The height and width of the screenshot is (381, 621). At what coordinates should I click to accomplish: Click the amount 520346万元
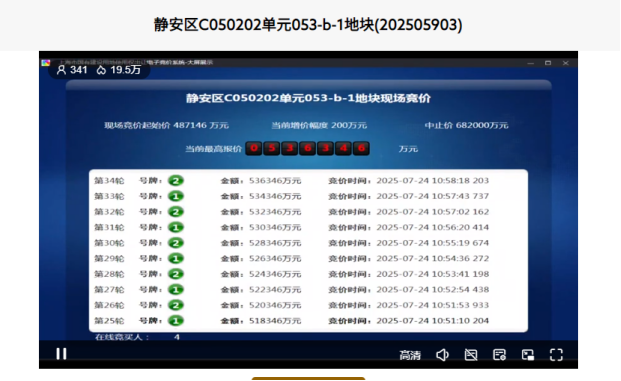click(x=275, y=305)
